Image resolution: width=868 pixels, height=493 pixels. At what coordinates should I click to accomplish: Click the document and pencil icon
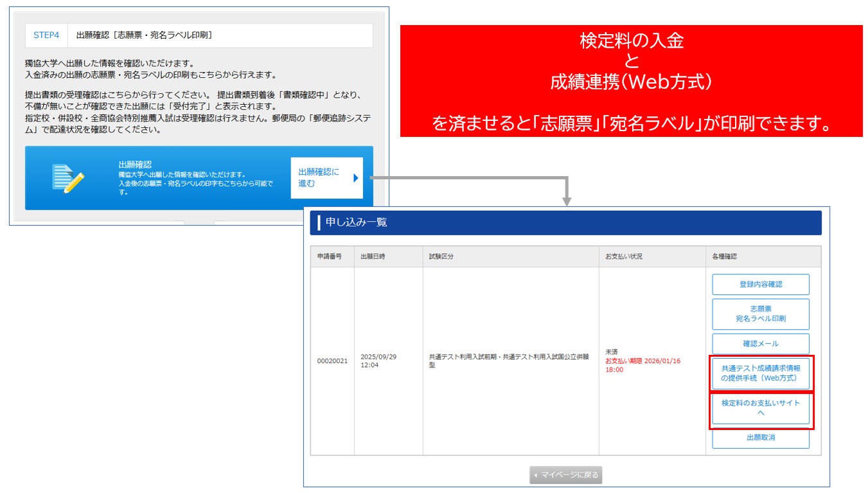pos(68,178)
